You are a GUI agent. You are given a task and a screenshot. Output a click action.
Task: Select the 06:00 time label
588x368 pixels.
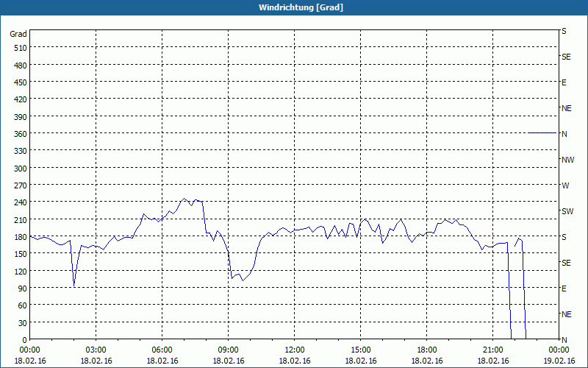pos(162,350)
